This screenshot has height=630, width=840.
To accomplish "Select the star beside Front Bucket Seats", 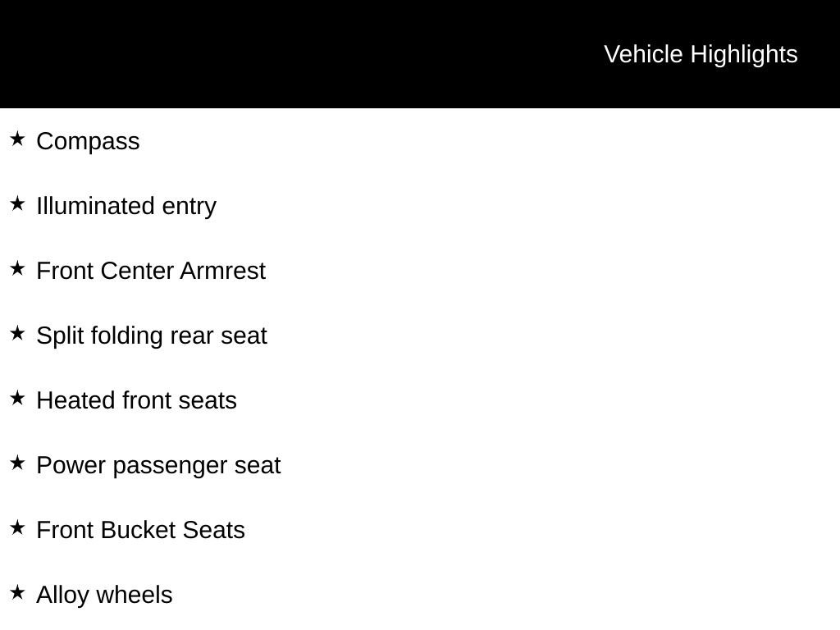I will [x=18, y=527].
